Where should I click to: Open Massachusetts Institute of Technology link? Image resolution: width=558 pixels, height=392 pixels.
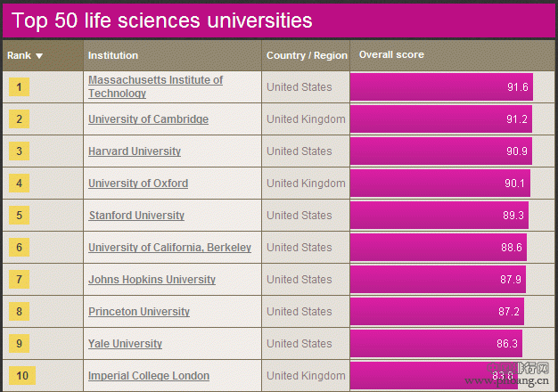155,86
